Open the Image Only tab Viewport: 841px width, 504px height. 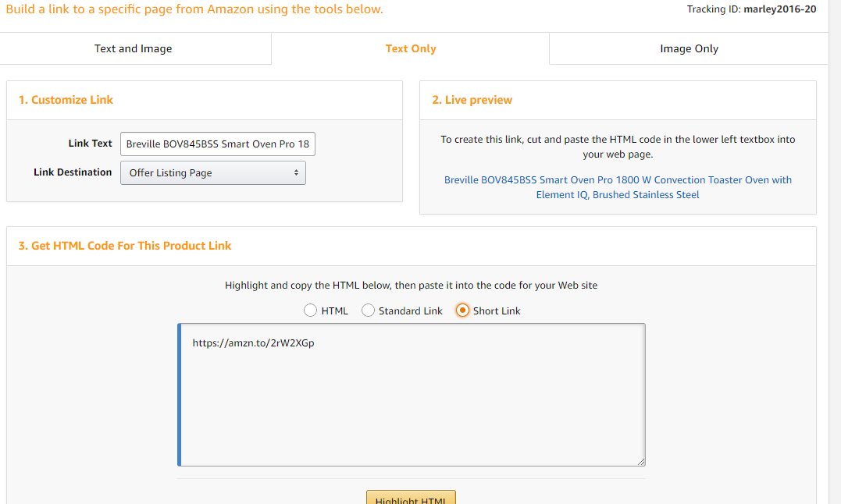[689, 48]
